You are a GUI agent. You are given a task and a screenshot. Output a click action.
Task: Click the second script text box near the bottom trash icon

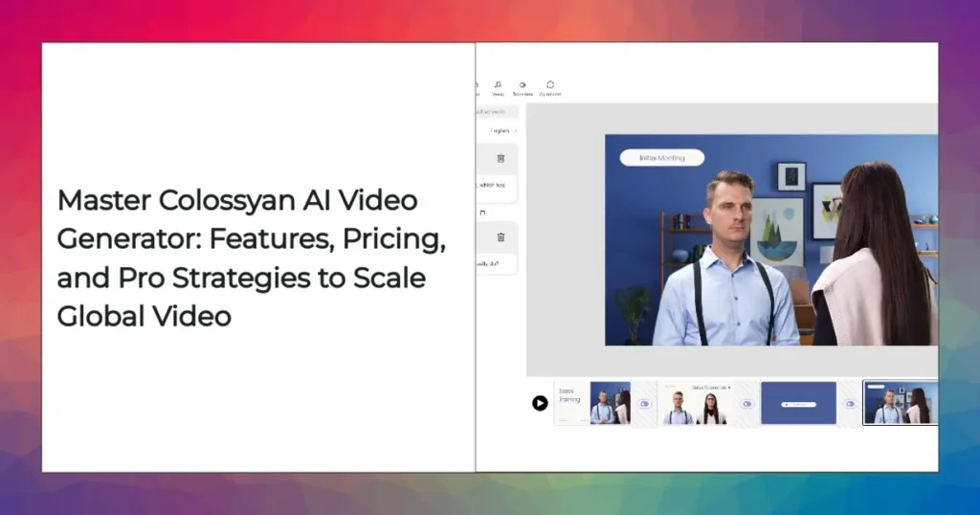pos(497,264)
